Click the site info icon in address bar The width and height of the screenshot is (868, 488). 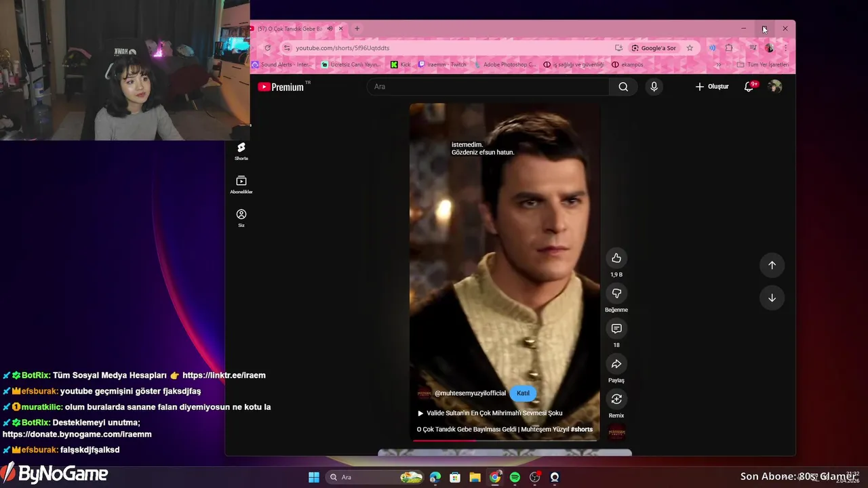pyautogui.click(x=287, y=48)
